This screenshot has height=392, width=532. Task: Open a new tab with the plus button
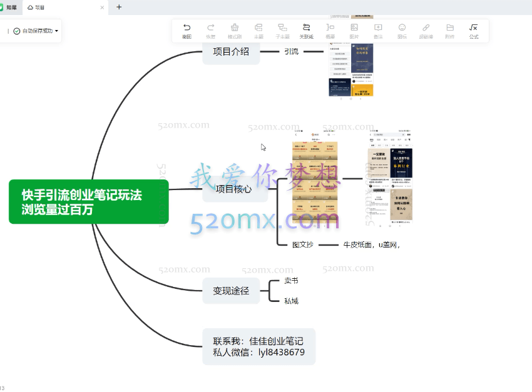click(x=118, y=8)
